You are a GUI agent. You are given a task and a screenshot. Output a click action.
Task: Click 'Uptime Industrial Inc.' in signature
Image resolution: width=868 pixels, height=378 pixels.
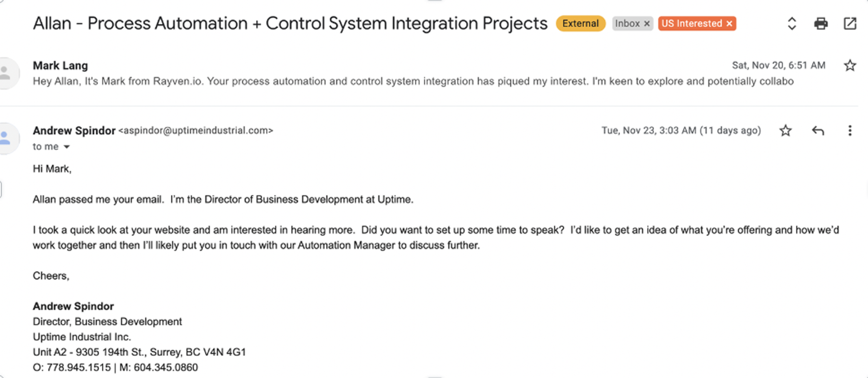point(82,337)
